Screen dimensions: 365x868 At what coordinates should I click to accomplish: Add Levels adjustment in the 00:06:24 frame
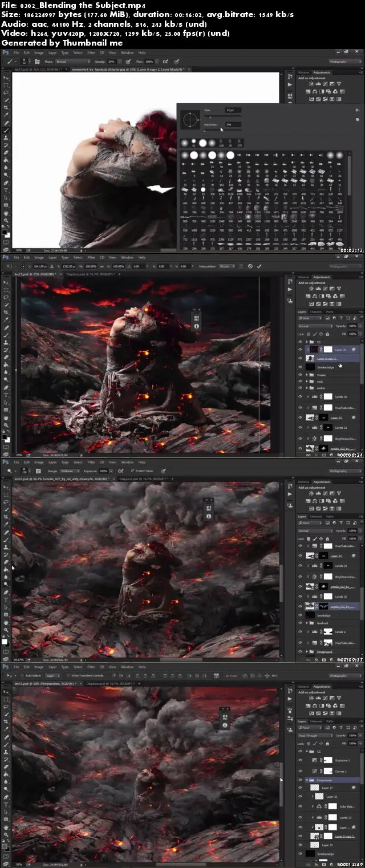318,289
